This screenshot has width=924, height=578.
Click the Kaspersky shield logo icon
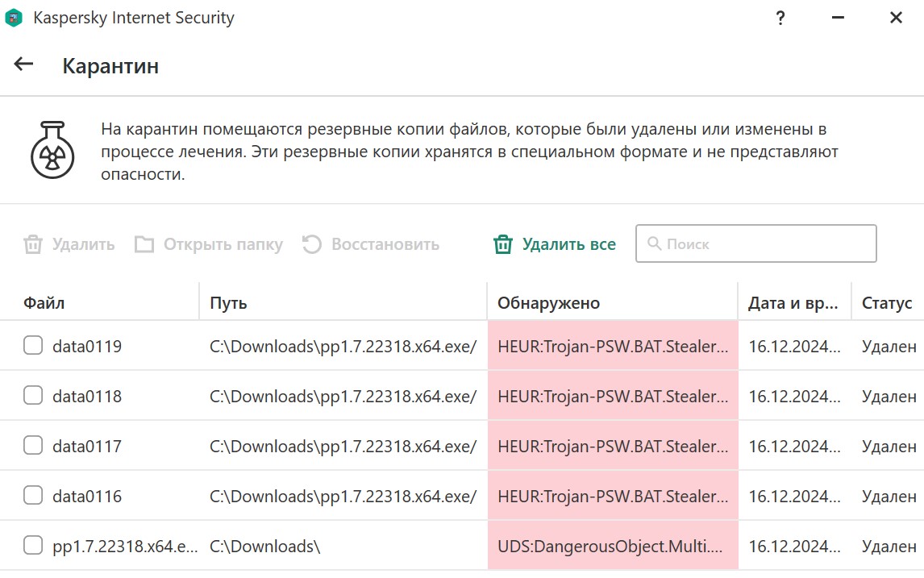[15, 18]
